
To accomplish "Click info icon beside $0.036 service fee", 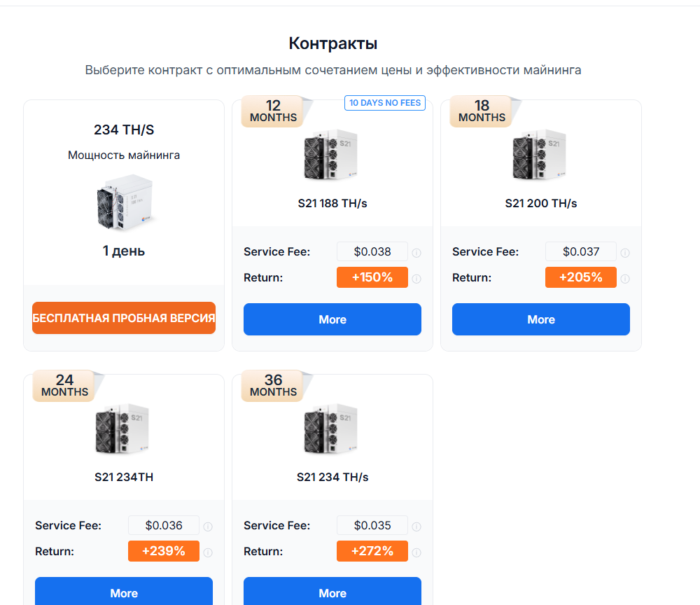I will (x=208, y=527).
